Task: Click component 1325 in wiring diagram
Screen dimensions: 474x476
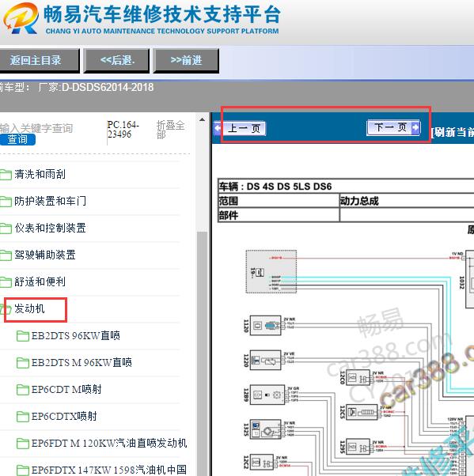Action: (x=265, y=429)
